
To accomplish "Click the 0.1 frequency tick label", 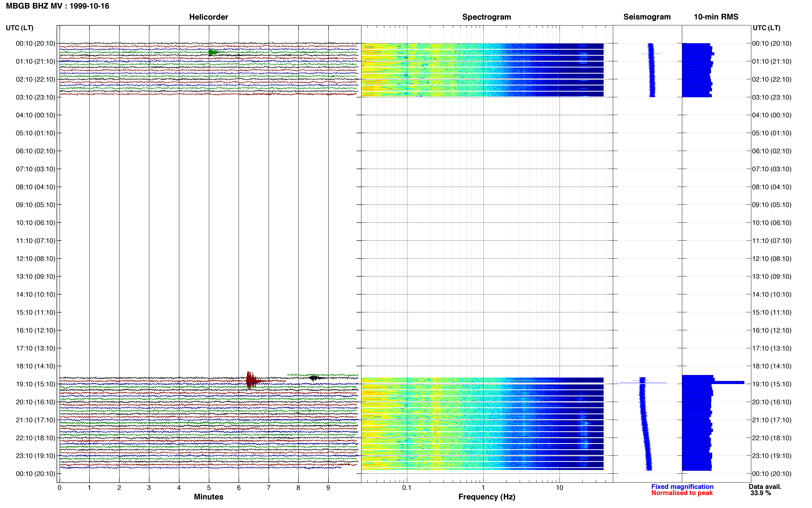I will tap(407, 487).
